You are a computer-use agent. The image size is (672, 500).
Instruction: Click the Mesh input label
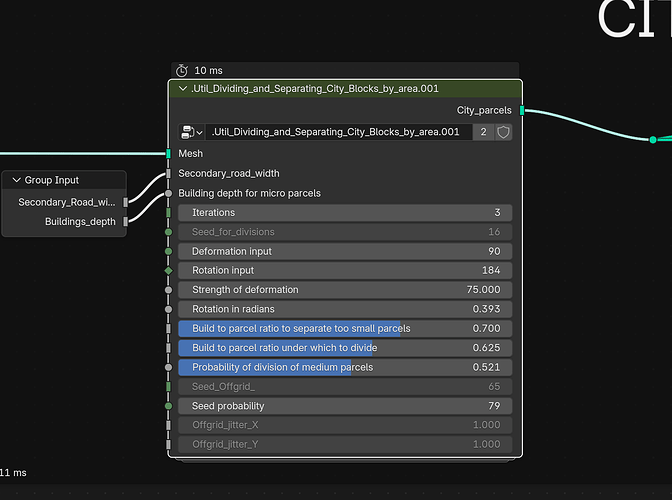pyautogui.click(x=191, y=153)
